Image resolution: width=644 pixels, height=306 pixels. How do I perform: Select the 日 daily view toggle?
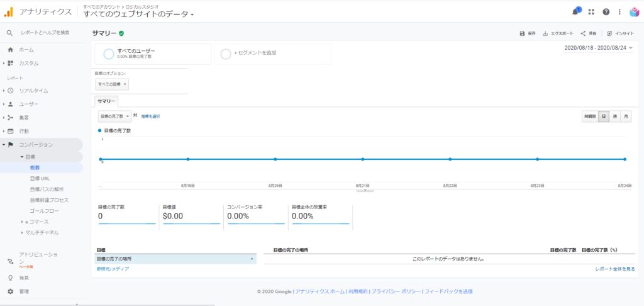point(603,116)
